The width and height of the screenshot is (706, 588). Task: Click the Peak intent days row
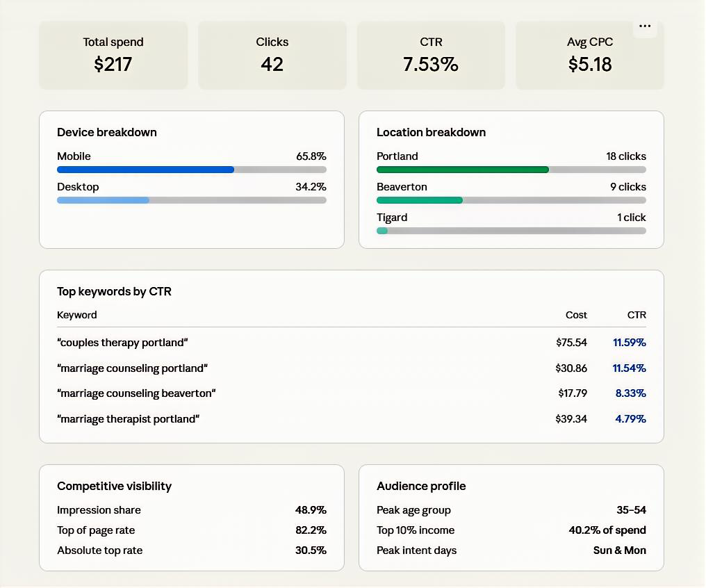point(511,550)
